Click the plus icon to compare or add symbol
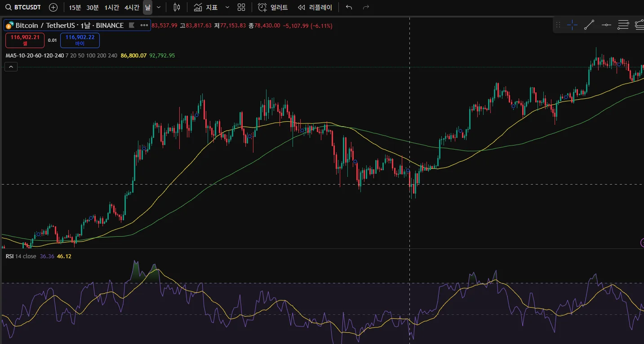 (x=53, y=7)
